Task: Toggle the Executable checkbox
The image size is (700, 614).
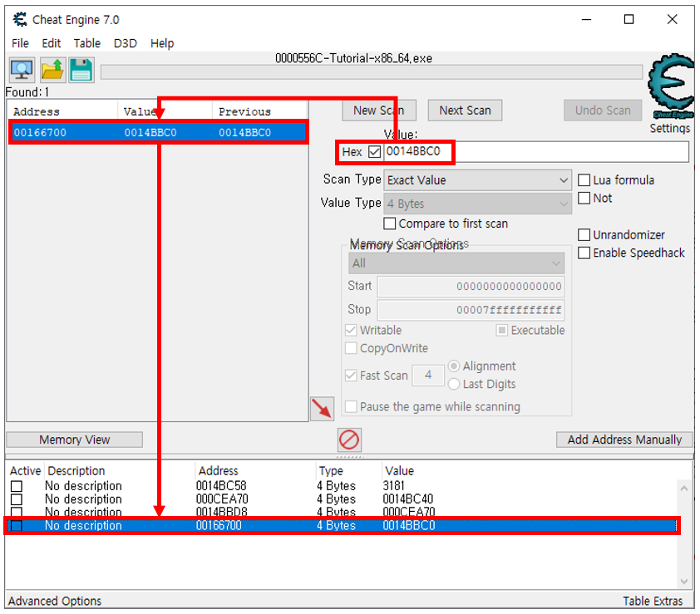Action: pyautogui.click(x=502, y=330)
